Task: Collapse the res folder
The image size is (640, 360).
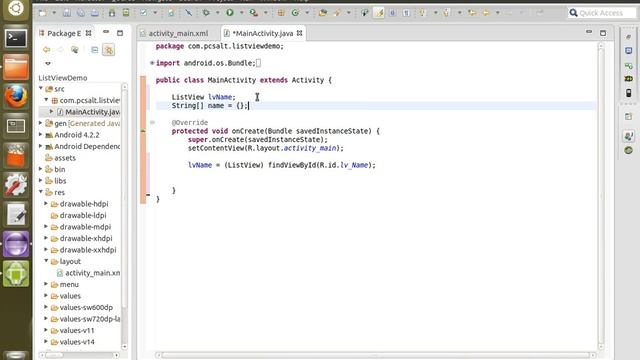Action: click(41, 191)
